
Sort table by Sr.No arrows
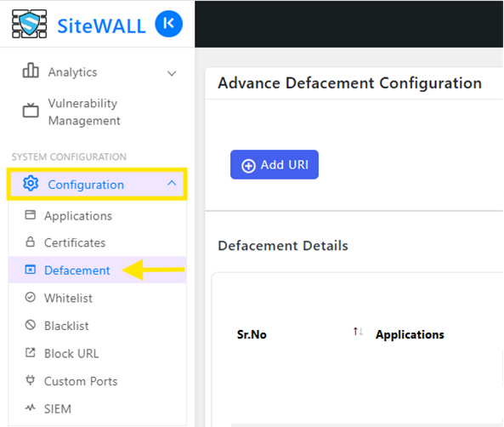tap(358, 332)
